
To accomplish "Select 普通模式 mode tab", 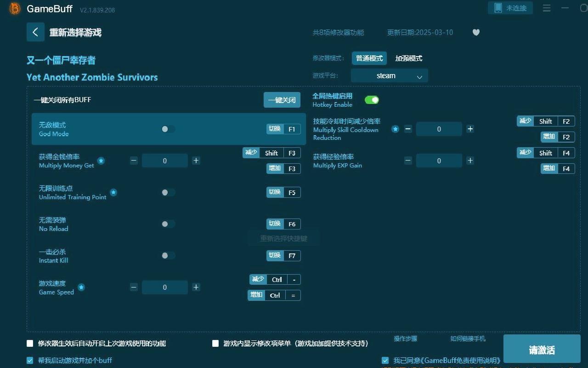I will pos(369,58).
